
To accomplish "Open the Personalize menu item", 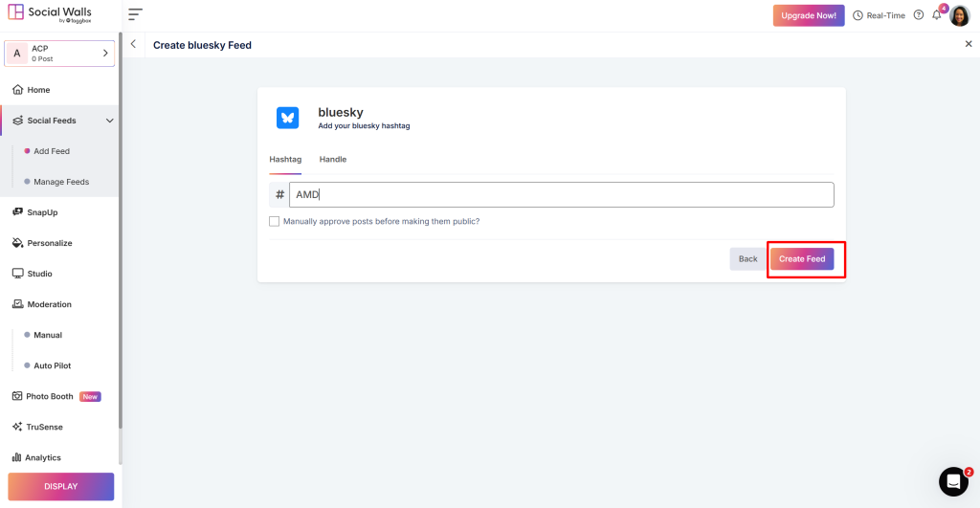I will point(50,243).
